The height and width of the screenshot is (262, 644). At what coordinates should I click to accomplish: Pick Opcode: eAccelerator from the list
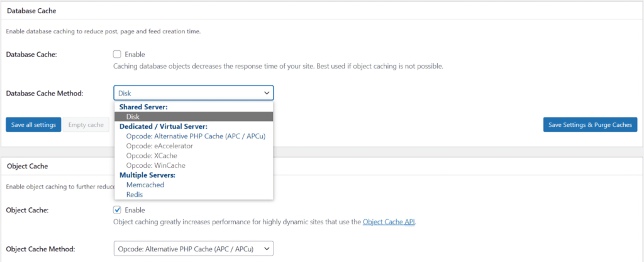(x=159, y=146)
